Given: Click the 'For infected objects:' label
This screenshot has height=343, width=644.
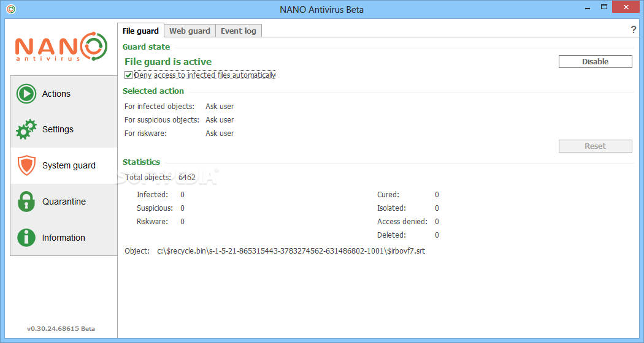Looking at the screenshot, I should [x=159, y=106].
